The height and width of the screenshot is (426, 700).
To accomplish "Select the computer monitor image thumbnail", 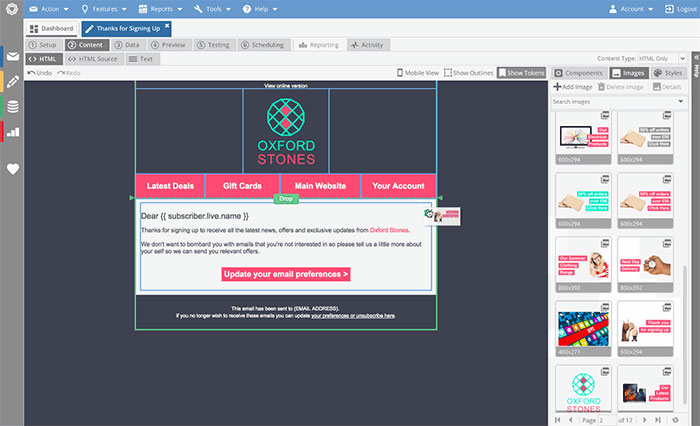I will [583, 138].
